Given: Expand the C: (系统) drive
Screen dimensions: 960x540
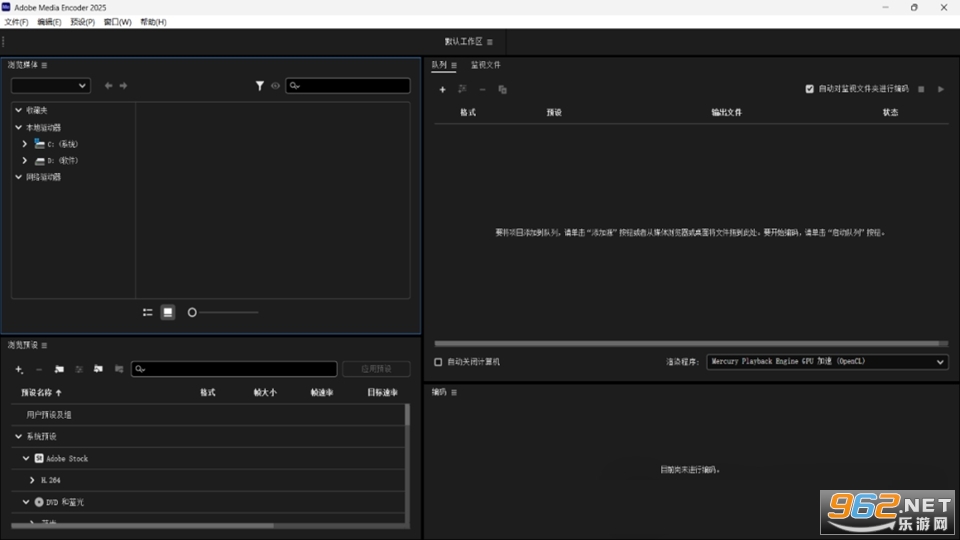Looking at the screenshot, I should point(24,144).
